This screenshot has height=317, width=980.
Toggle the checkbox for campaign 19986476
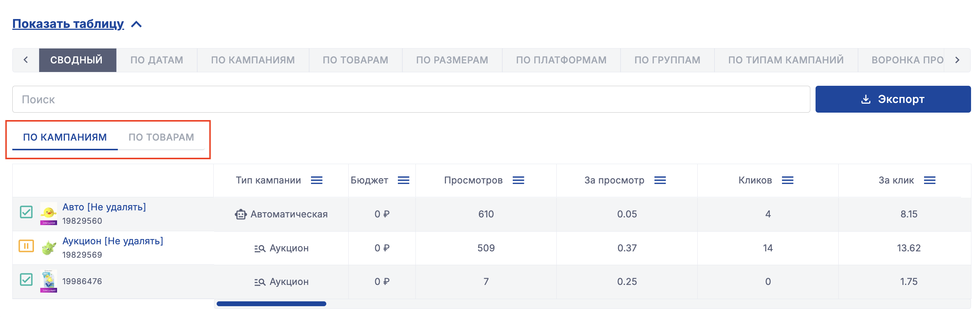click(x=26, y=280)
